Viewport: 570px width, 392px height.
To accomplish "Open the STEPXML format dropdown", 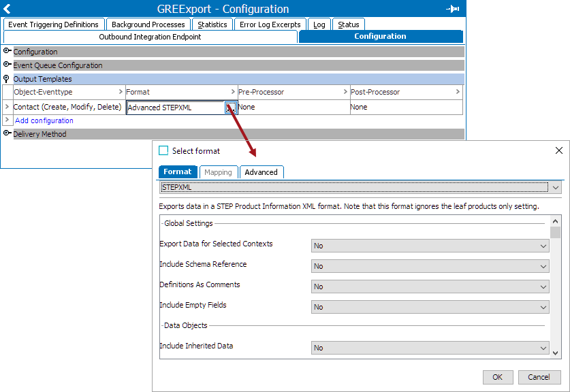I will pos(556,187).
